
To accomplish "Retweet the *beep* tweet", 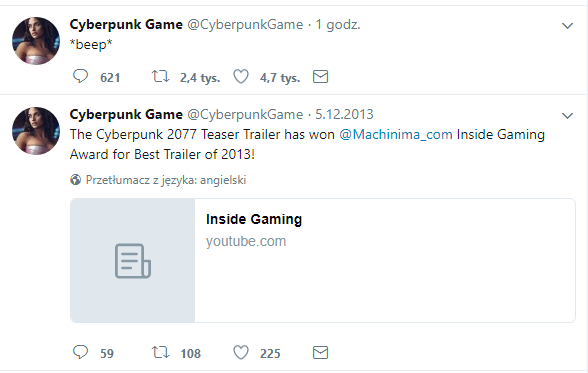I will pyautogui.click(x=160, y=76).
